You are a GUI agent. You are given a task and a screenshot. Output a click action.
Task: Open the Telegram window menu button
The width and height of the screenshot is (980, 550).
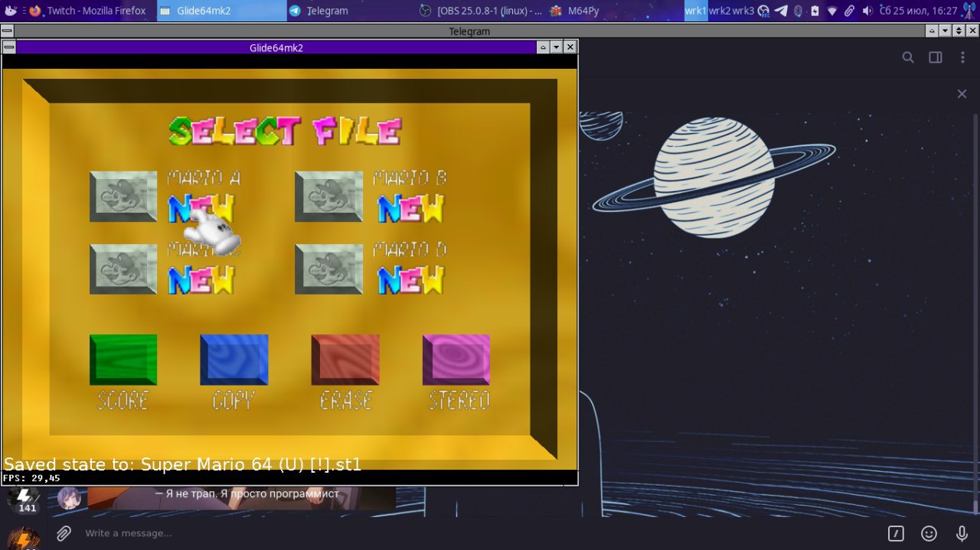coord(7,31)
